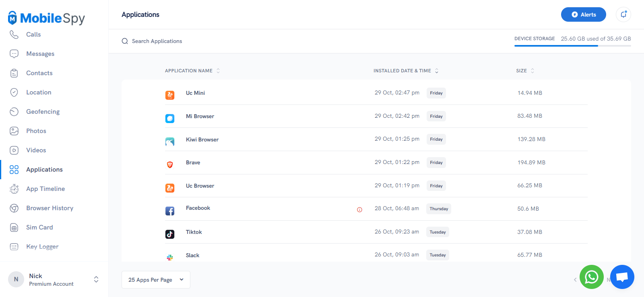Click the notification bell icon
644x297 pixels.
[x=623, y=14]
